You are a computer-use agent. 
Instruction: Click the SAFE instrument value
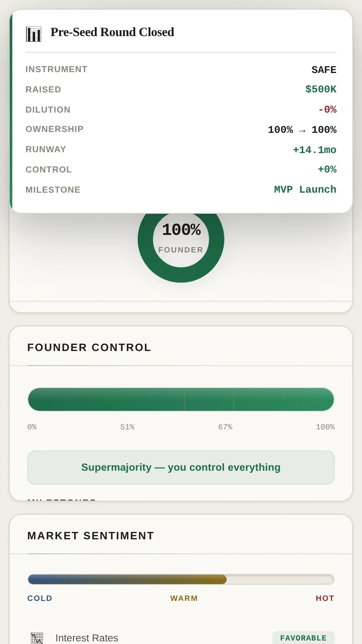tap(324, 70)
